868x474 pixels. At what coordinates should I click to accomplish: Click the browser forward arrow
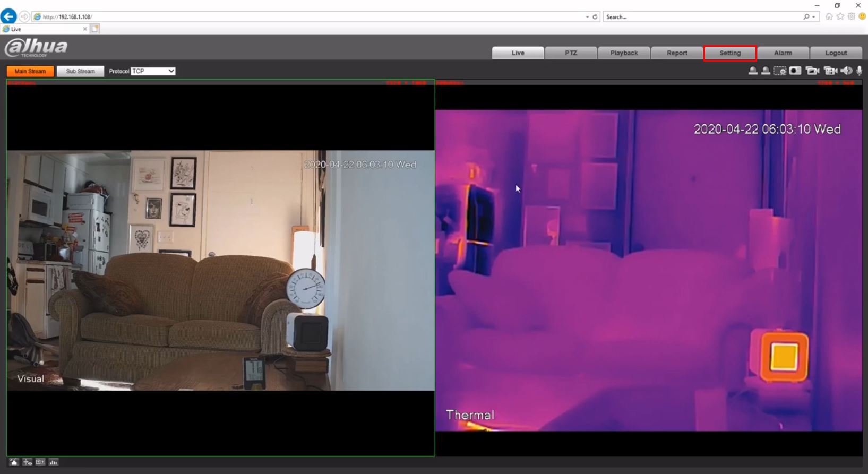click(24, 16)
